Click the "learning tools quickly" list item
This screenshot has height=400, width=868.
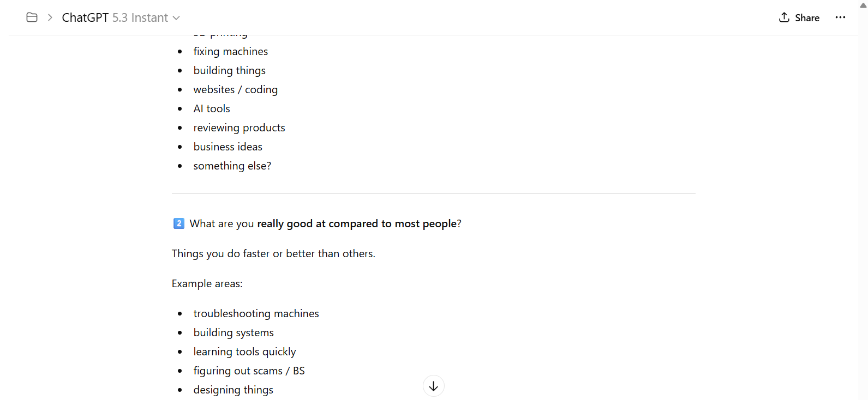(x=244, y=351)
